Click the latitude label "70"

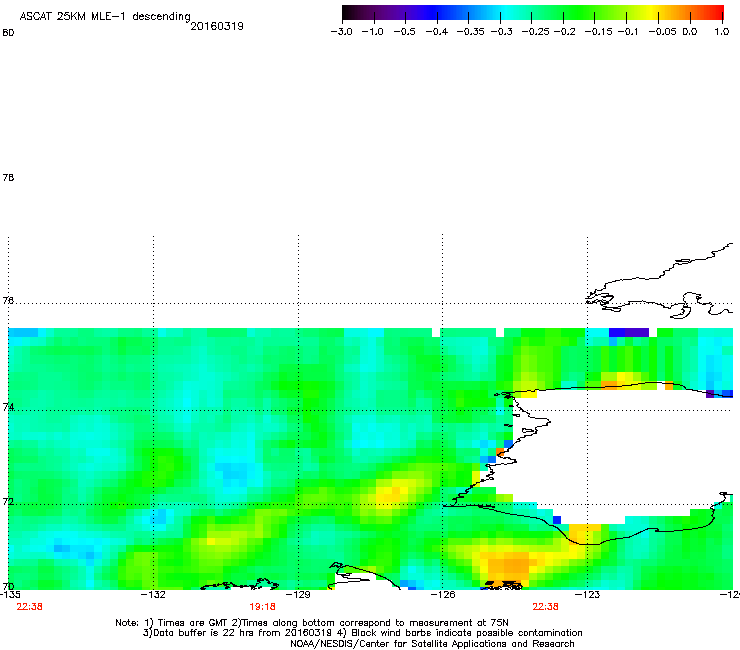pos(8,586)
